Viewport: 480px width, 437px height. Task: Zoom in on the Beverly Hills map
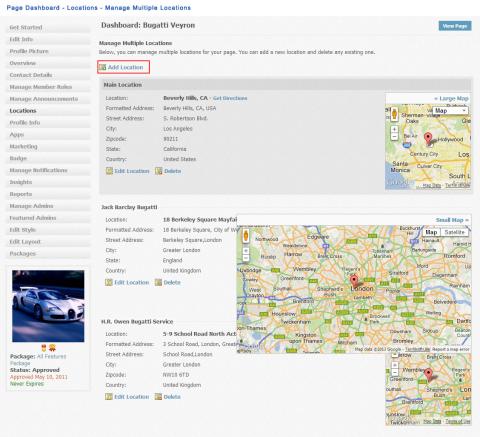pos(394,129)
